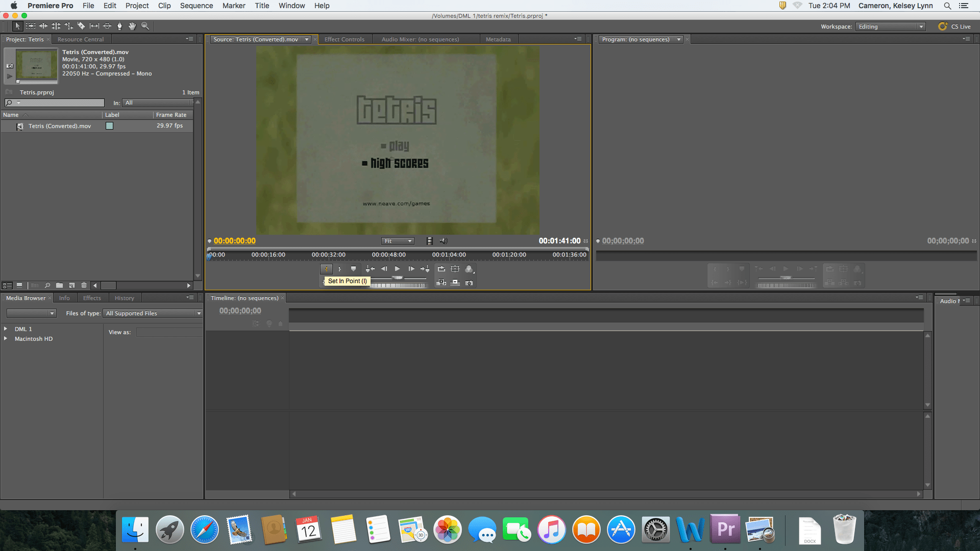This screenshot has width=980, height=551.
Task: Toggle Safe Margins in Source monitor
Action: coord(455,269)
